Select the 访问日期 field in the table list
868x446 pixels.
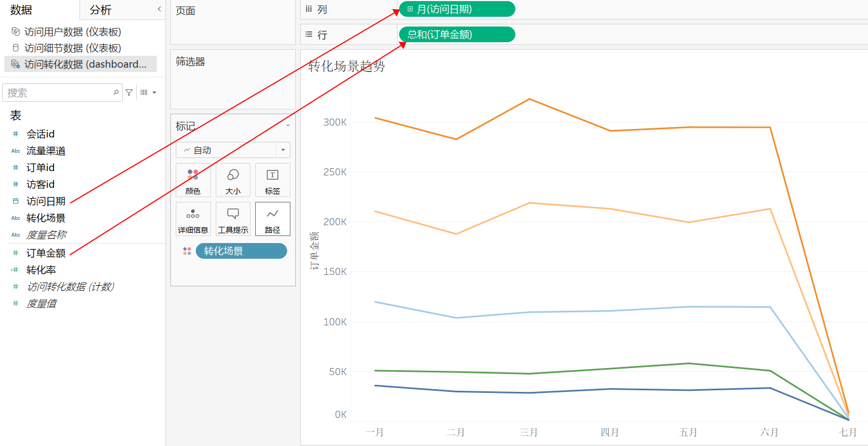click(x=46, y=201)
